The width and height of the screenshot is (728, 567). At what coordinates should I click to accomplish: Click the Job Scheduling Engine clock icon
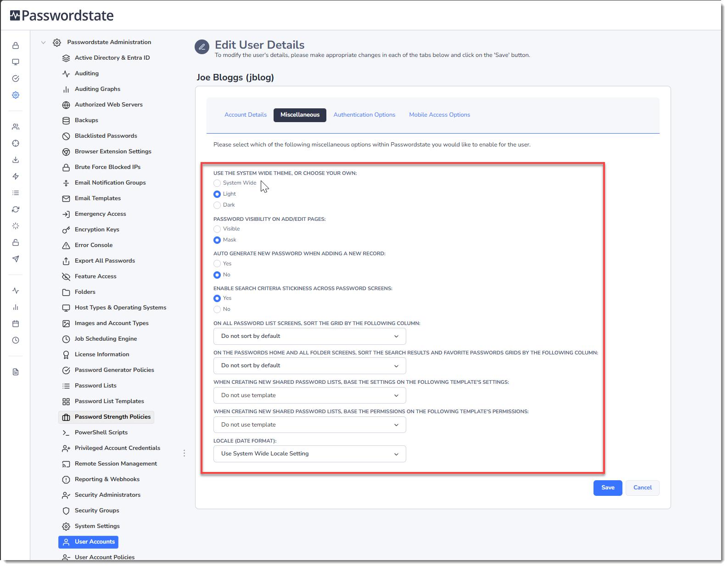click(66, 339)
